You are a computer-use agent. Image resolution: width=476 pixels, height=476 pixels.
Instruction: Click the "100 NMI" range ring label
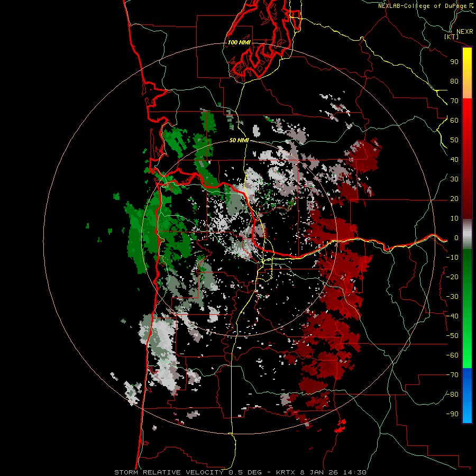click(239, 42)
